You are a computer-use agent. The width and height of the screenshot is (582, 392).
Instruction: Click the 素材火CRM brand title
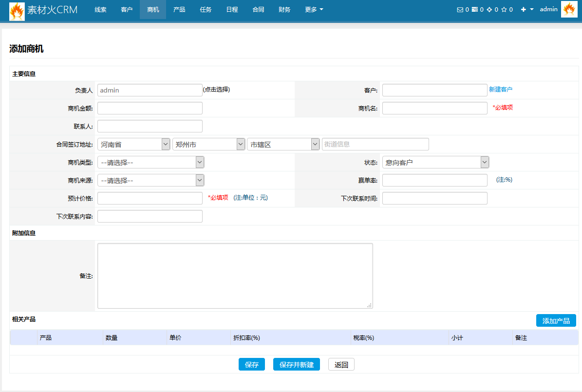52,10
